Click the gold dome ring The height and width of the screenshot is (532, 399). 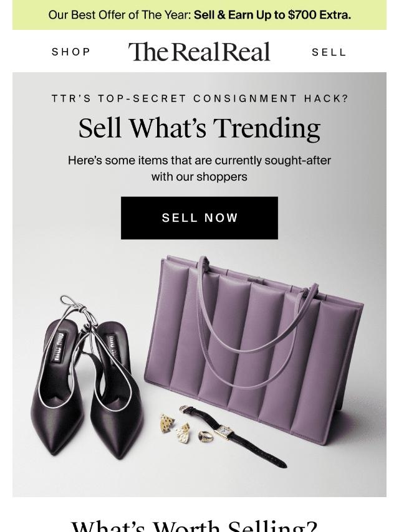point(206,436)
